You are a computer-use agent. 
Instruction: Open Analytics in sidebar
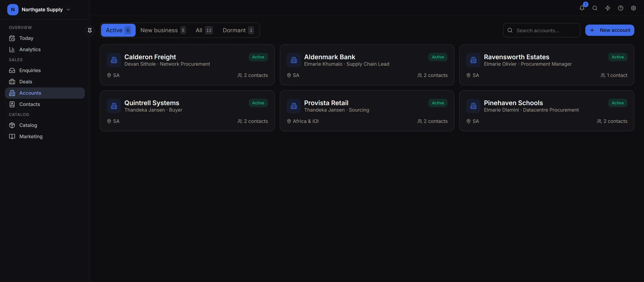point(45,50)
